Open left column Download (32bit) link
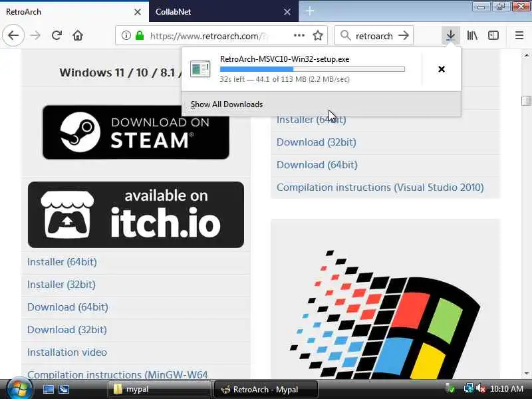This screenshot has height=399, width=532. [x=67, y=330]
